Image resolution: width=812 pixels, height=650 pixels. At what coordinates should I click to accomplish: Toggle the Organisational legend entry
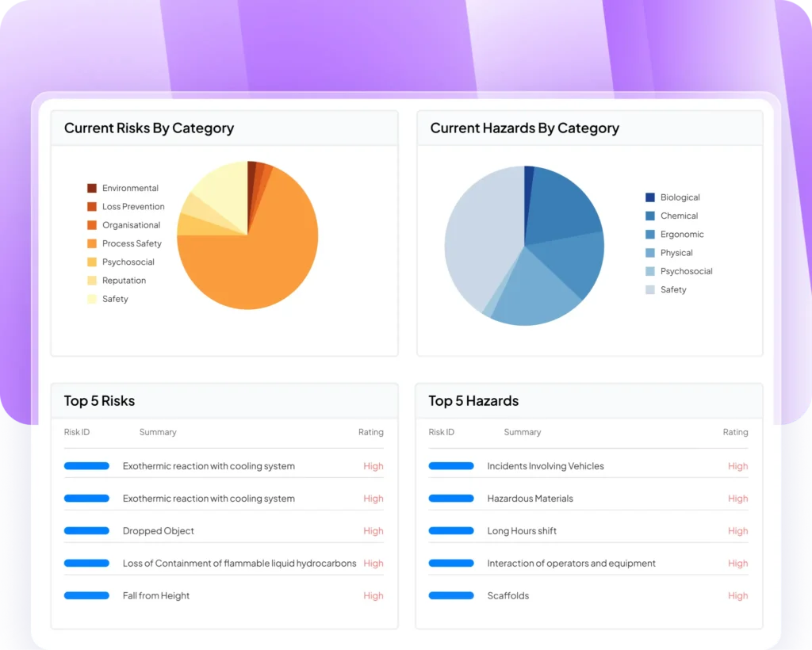click(131, 225)
